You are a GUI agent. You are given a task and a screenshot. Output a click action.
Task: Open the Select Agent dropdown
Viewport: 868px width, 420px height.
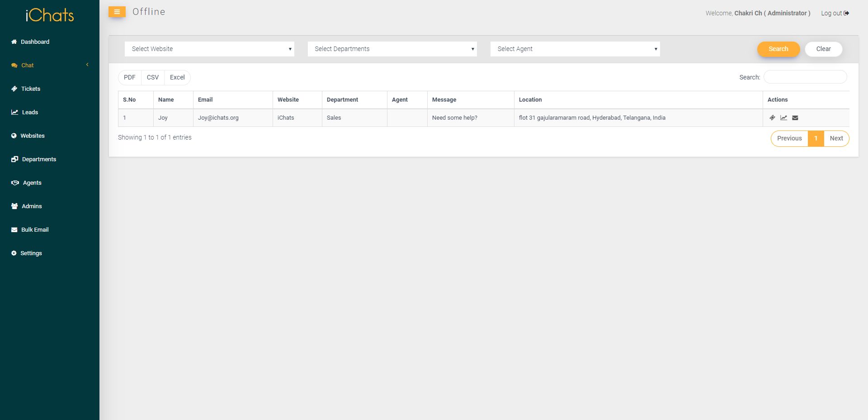[x=575, y=49]
